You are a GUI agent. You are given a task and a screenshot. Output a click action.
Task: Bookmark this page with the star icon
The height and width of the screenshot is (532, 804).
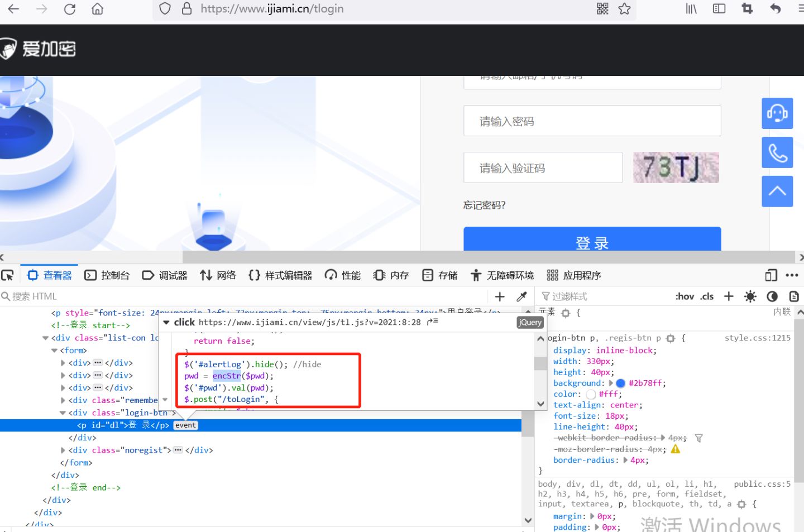click(x=624, y=9)
